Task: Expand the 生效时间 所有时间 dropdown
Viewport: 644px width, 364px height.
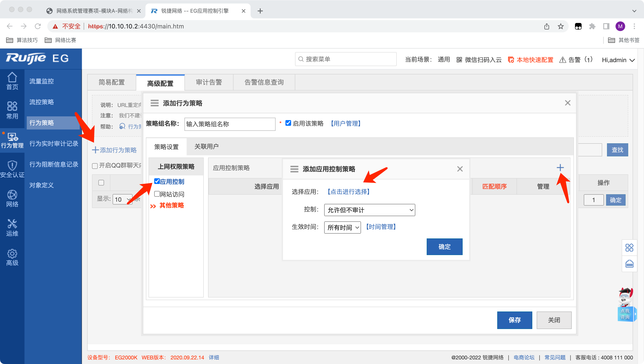Action: pos(342,227)
